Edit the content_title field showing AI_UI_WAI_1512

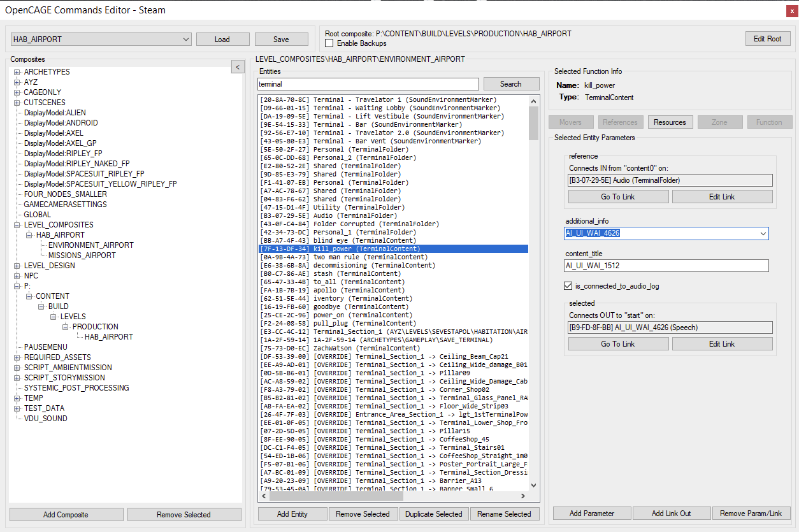tap(666, 266)
